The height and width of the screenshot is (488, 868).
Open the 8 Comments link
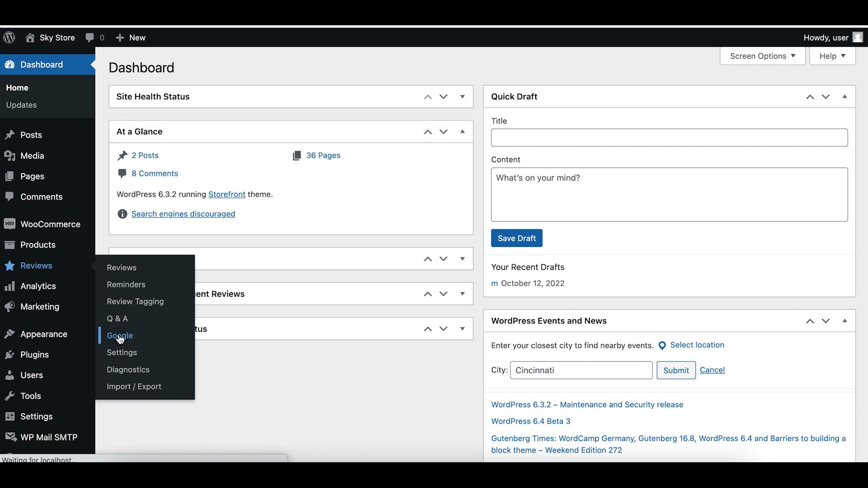coord(155,174)
